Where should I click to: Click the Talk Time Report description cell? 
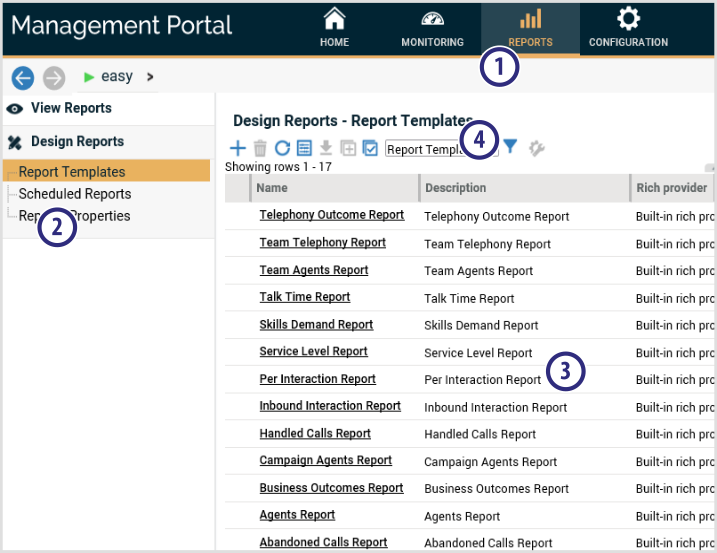tap(469, 299)
